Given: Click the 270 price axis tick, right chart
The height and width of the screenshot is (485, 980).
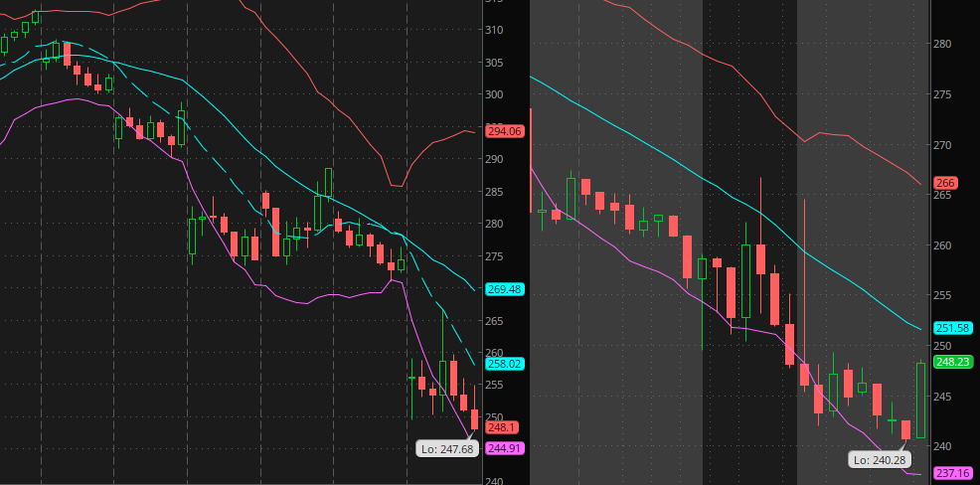Looking at the screenshot, I should (943, 145).
